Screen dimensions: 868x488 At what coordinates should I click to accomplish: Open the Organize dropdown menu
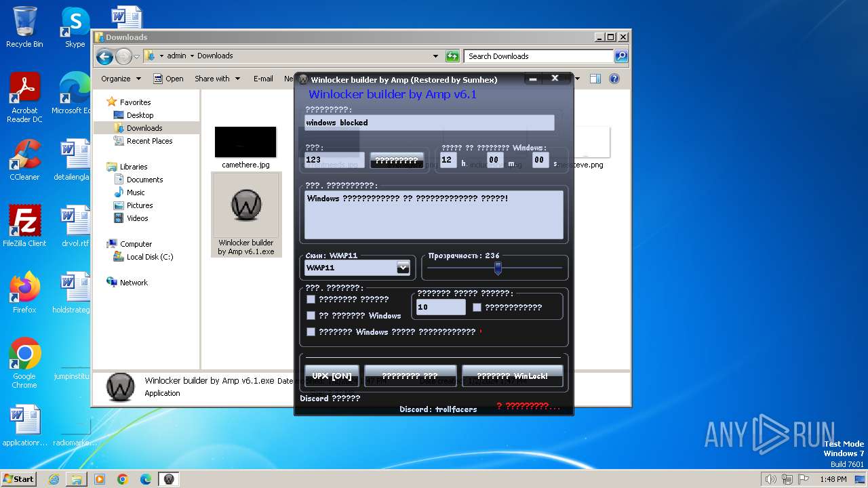pos(121,79)
